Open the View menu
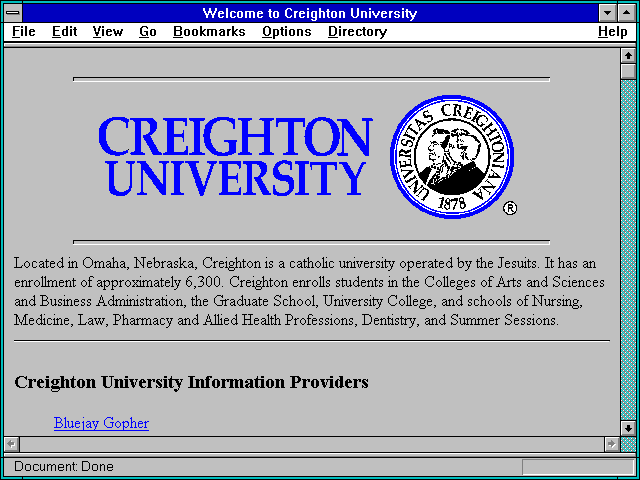This screenshot has width=640, height=480. click(107, 31)
